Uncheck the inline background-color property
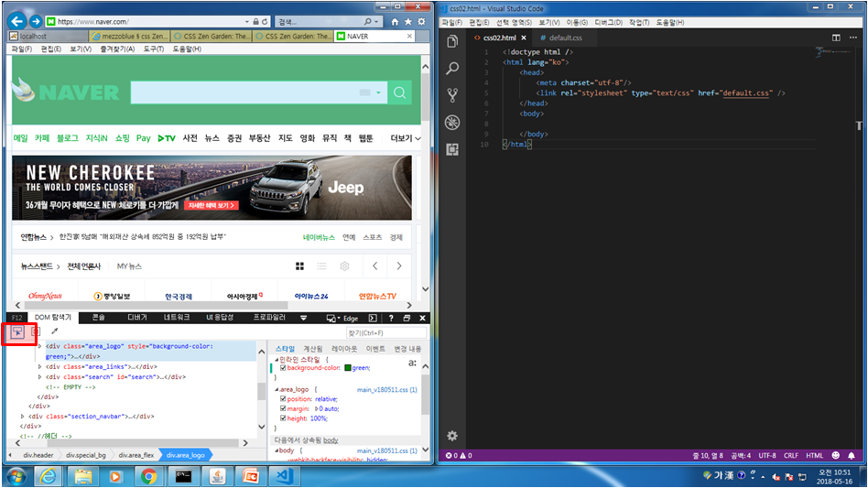 click(x=283, y=367)
